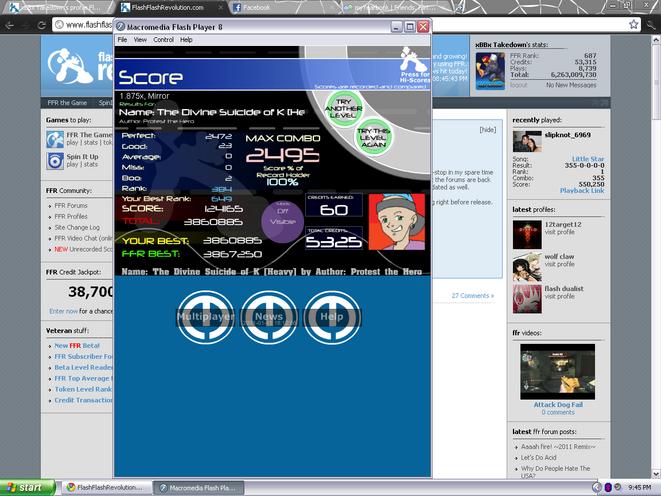Viewport: 661px width, 496px height.
Task: Click the Attack Dog Fail video thumbnail
Action: [557, 372]
